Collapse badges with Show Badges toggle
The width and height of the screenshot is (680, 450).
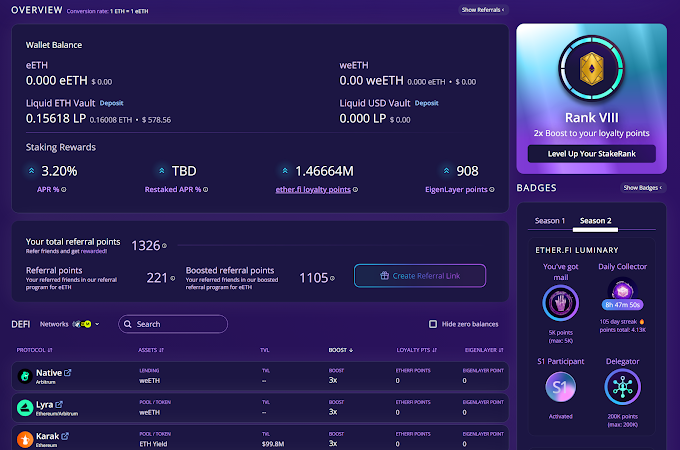643,188
